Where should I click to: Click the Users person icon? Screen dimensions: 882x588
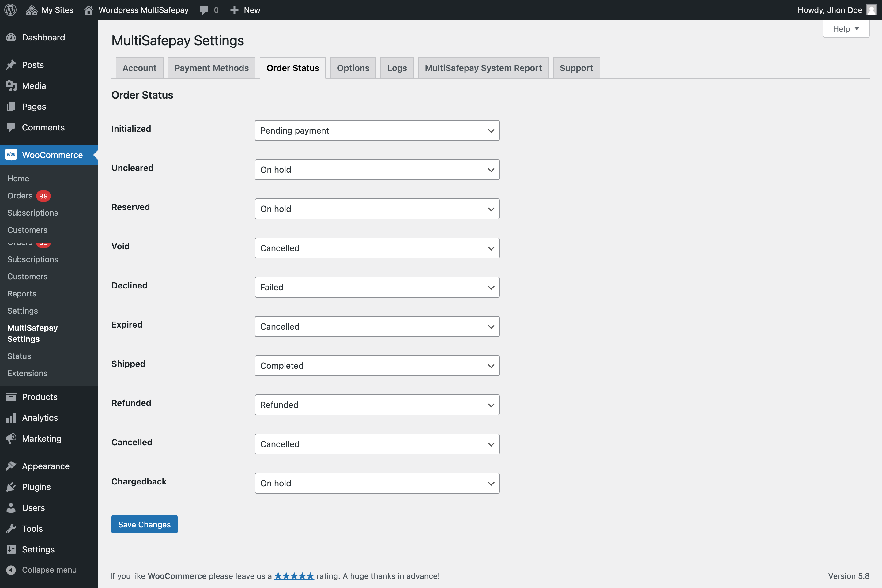11,508
